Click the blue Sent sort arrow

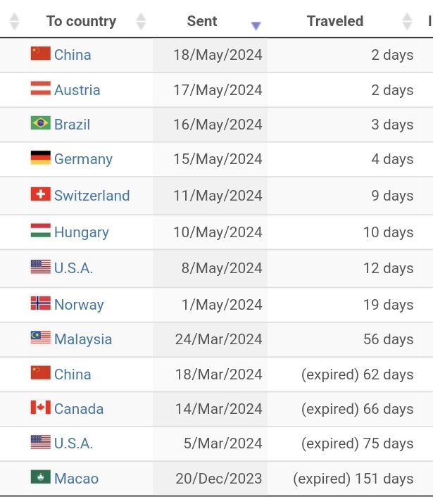(256, 26)
